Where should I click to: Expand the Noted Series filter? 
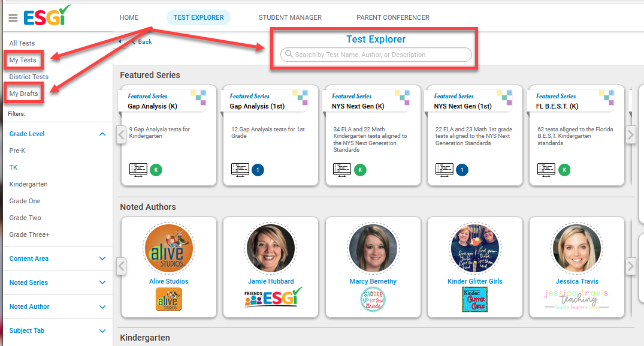click(102, 282)
